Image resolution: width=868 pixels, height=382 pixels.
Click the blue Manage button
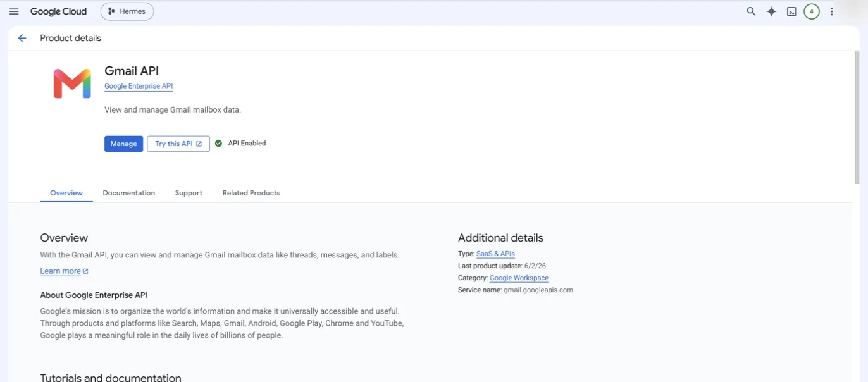(123, 144)
